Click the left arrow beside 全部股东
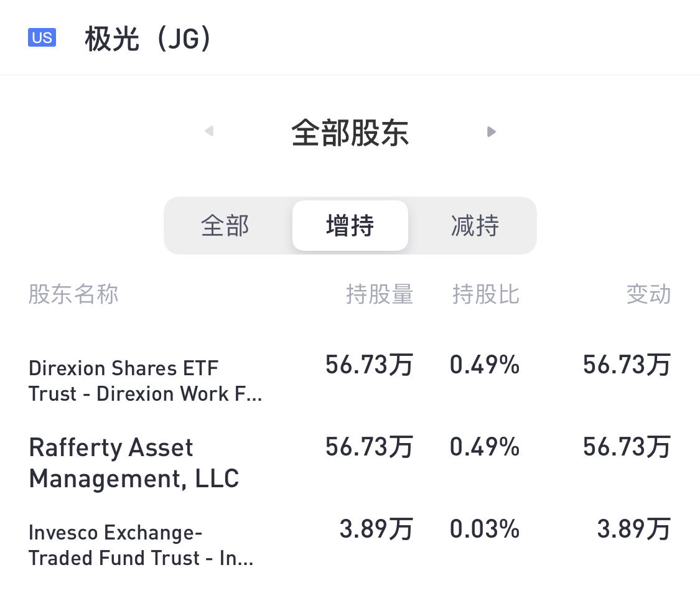 tap(209, 131)
